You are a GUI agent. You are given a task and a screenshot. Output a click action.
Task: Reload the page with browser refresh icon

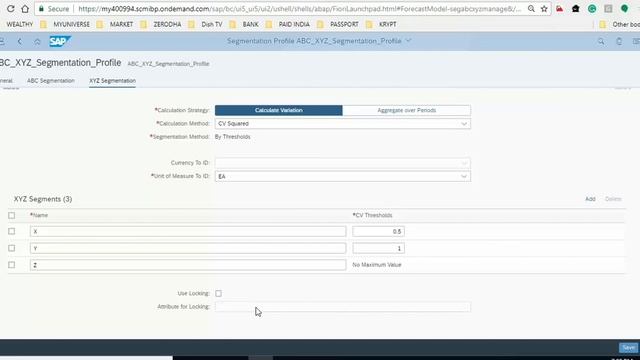click(x=11, y=9)
